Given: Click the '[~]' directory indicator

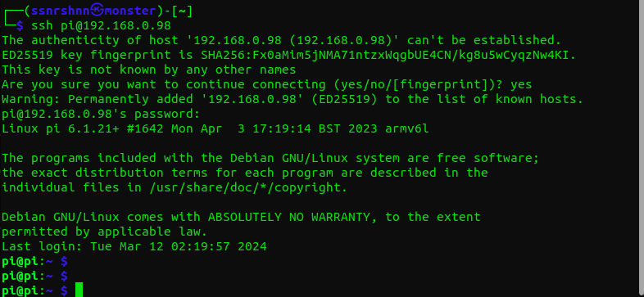Looking at the screenshot, I should (182, 11).
